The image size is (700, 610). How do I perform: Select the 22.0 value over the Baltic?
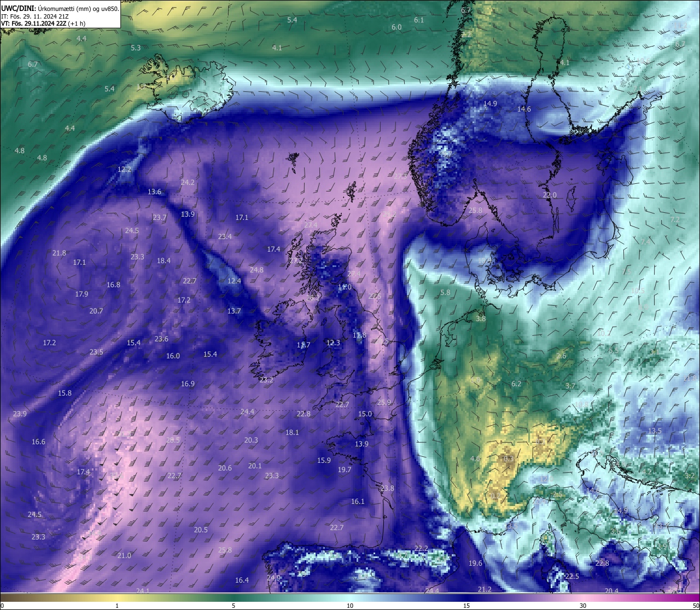(x=550, y=195)
